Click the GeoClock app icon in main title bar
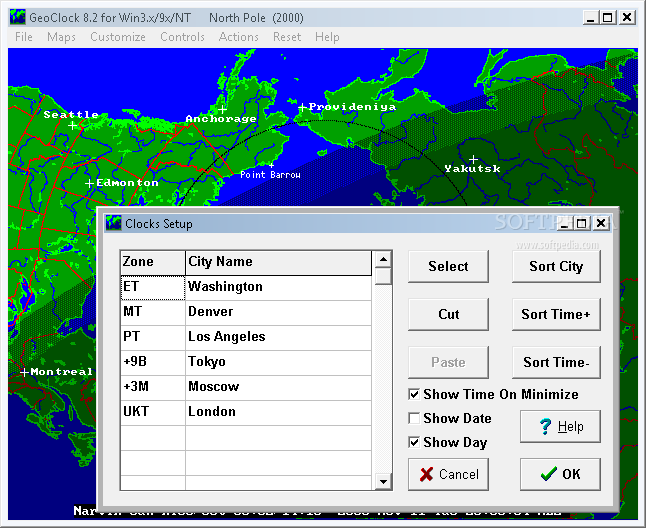646x528 pixels. click(x=18, y=18)
